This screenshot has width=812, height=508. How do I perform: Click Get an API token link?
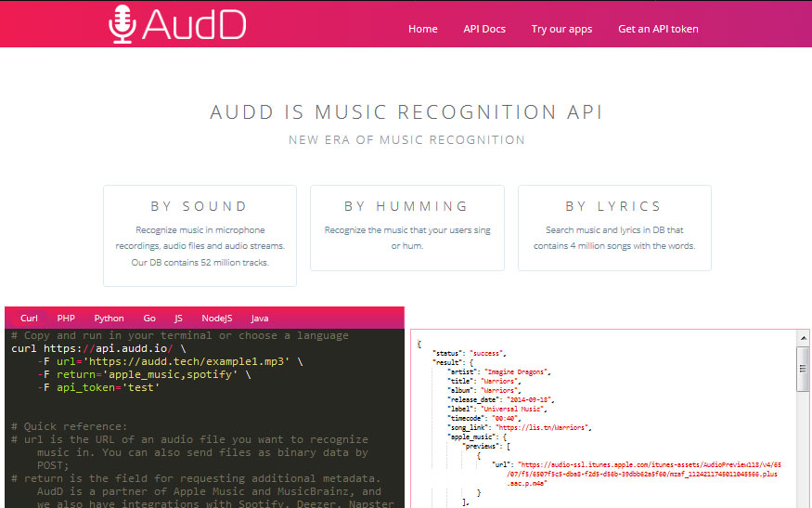(x=658, y=29)
